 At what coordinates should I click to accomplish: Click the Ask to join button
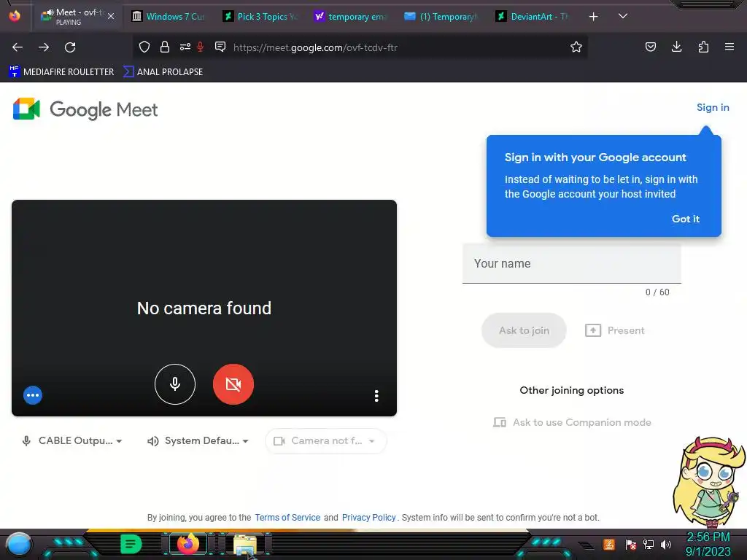click(524, 330)
